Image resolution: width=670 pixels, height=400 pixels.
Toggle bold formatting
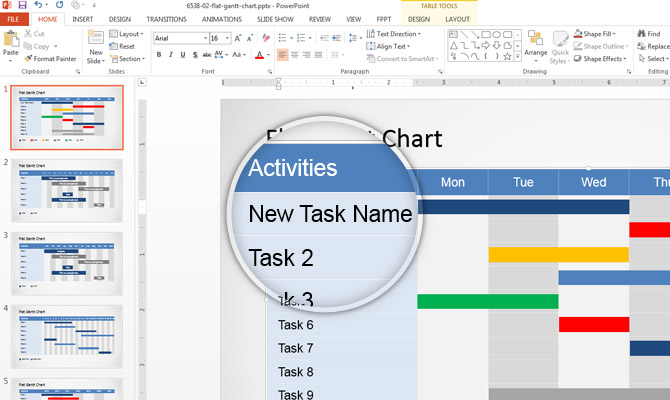(x=159, y=54)
